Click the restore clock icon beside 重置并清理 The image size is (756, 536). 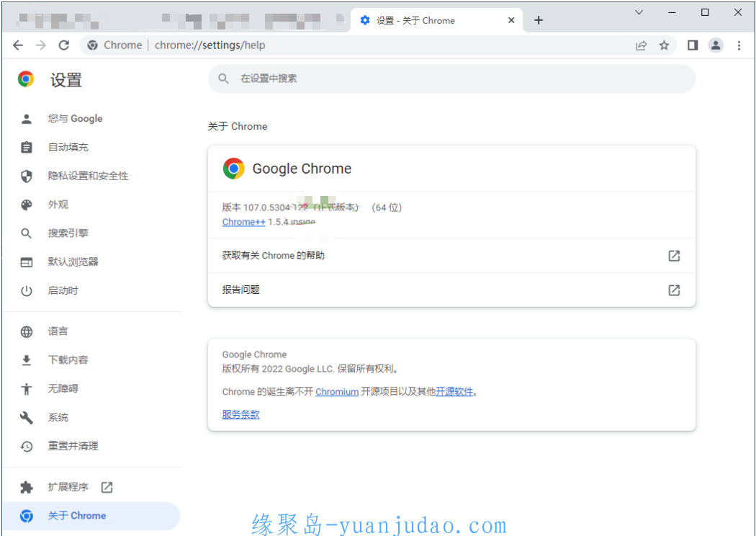(x=27, y=446)
